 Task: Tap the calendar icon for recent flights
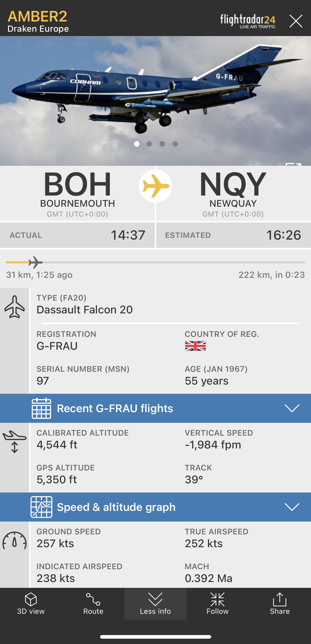click(x=41, y=408)
